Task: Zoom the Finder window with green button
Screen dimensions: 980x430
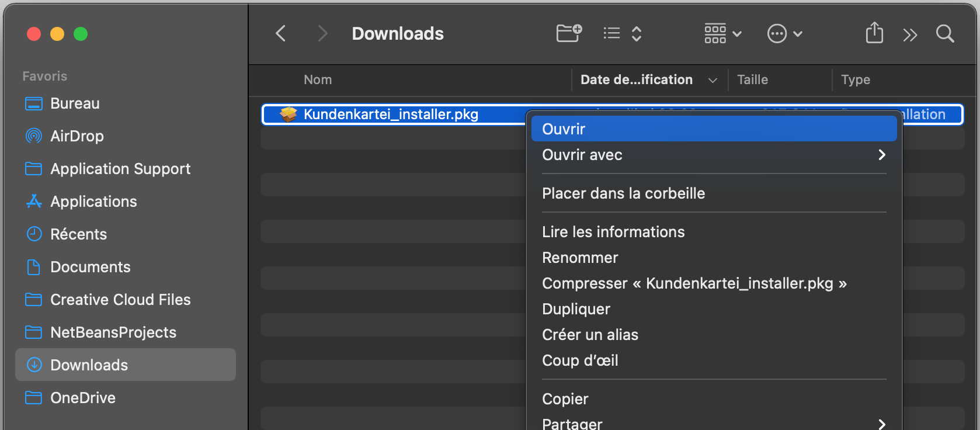Action: click(x=81, y=34)
